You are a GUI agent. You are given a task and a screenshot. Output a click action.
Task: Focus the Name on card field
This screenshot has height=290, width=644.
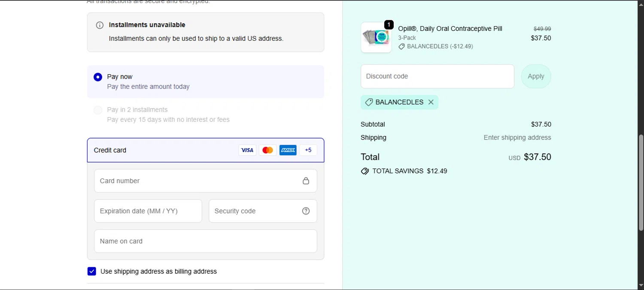pos(206,241)
